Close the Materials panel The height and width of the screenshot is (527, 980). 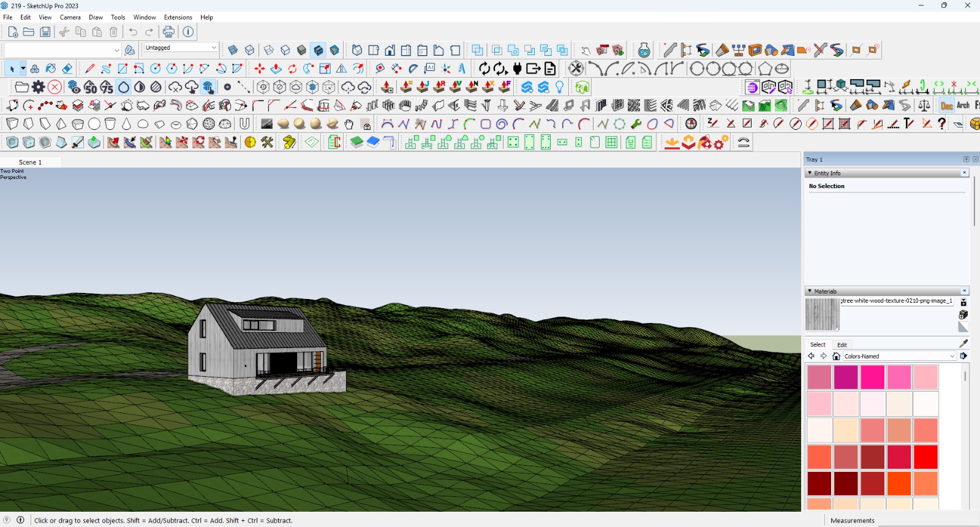pyautogui.click(x=965, y=291)
